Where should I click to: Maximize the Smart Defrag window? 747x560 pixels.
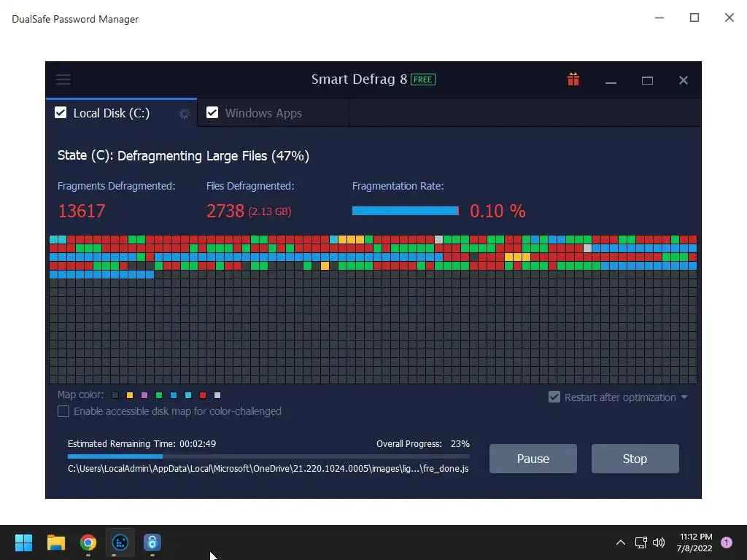click(647, 80)
